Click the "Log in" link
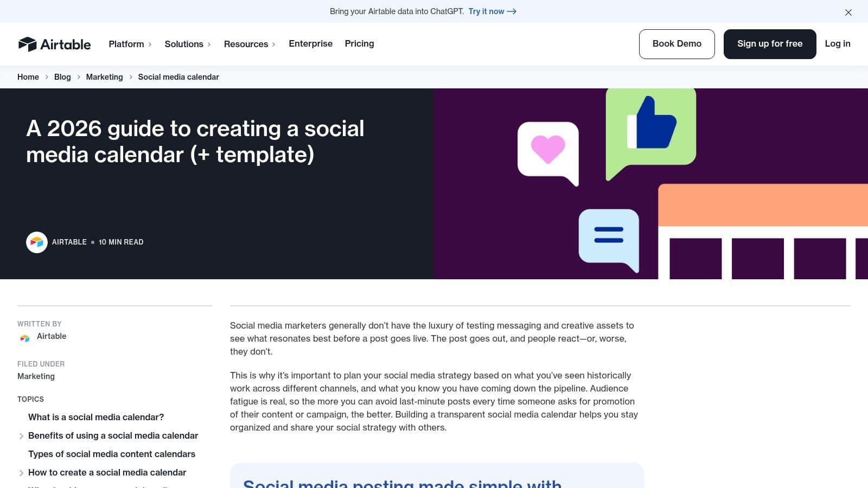 click(837, 44)
